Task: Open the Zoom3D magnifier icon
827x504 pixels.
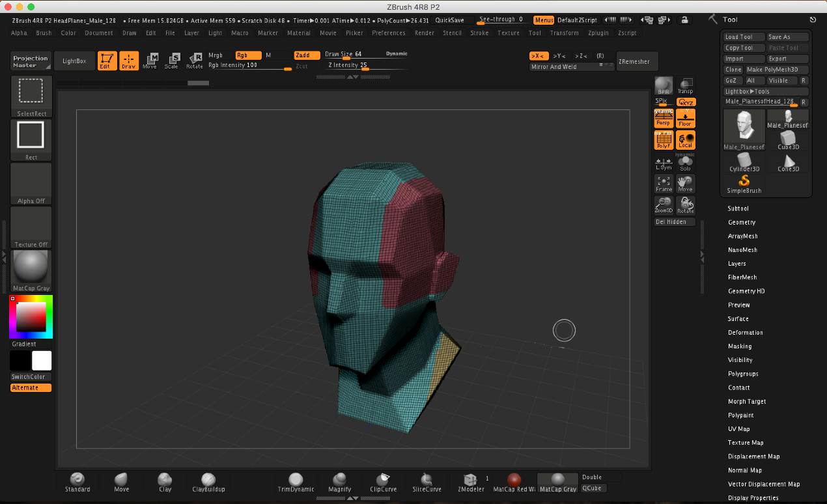Action: (x=664, y=204)
